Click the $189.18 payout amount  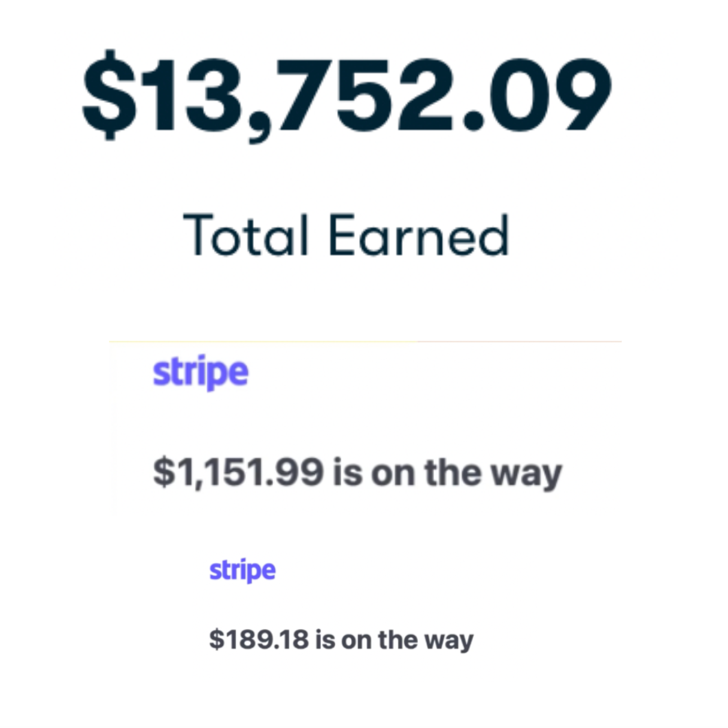pos(259,639)
